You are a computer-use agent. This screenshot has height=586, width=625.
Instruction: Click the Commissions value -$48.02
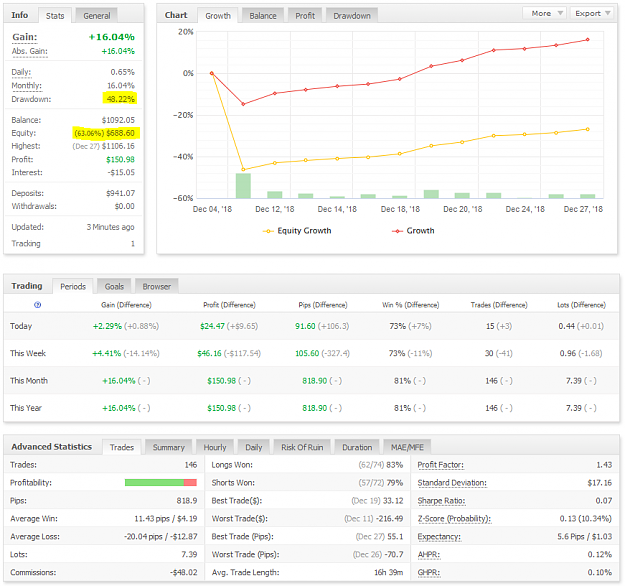click(183, 572)
